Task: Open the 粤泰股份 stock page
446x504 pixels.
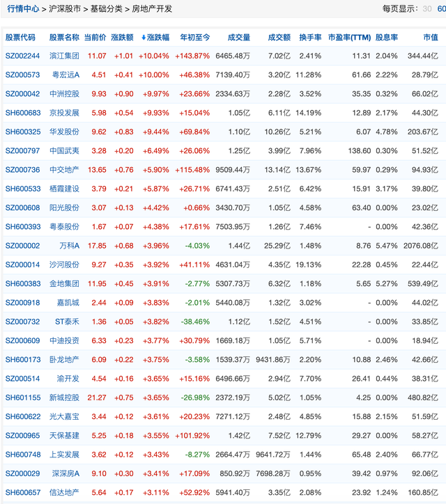Action: click(64, 227)
